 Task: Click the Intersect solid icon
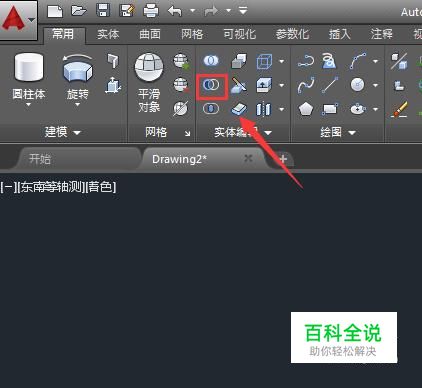(211, 109)
